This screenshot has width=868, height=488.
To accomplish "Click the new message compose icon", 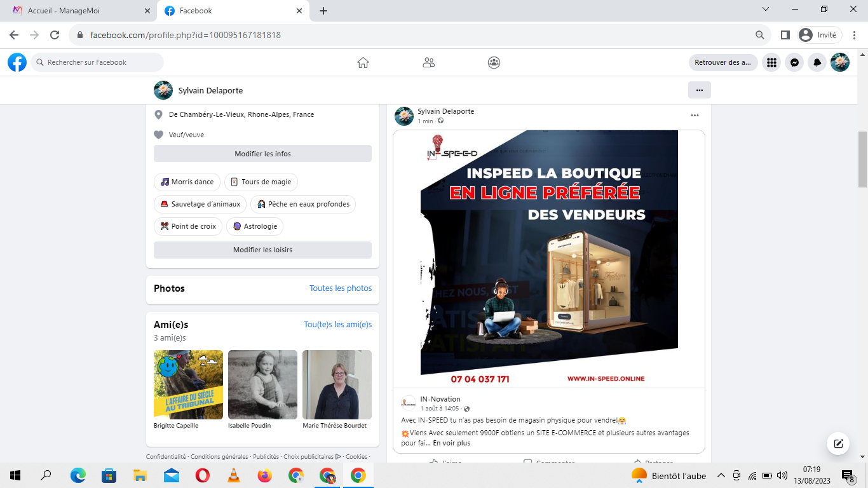I will click(838, 444).
